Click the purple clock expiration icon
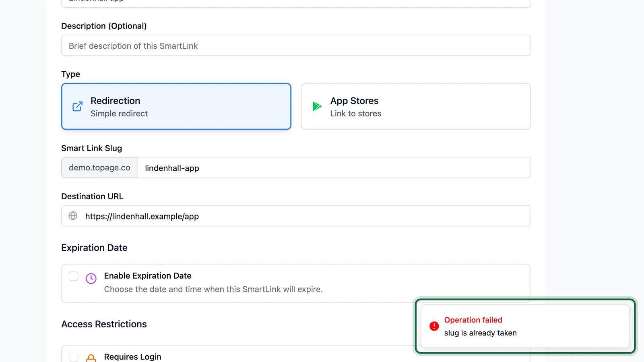This screenshot has width=644, height=362. [91, 278]
